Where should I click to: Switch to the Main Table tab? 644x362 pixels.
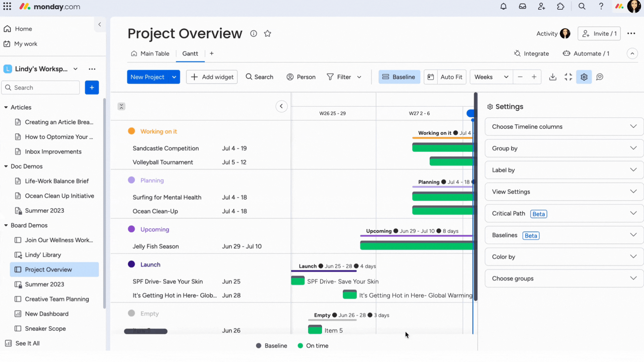coord(155,53)
